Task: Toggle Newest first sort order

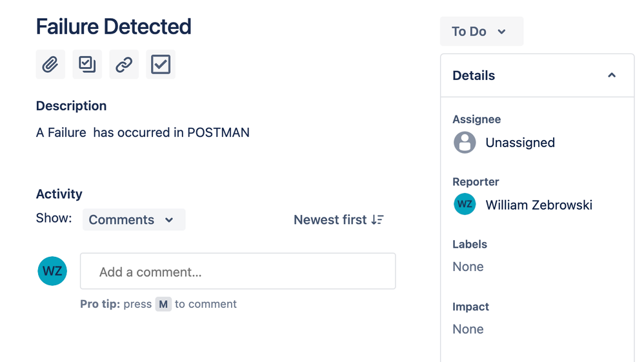Action: click(x=339, y=220)
